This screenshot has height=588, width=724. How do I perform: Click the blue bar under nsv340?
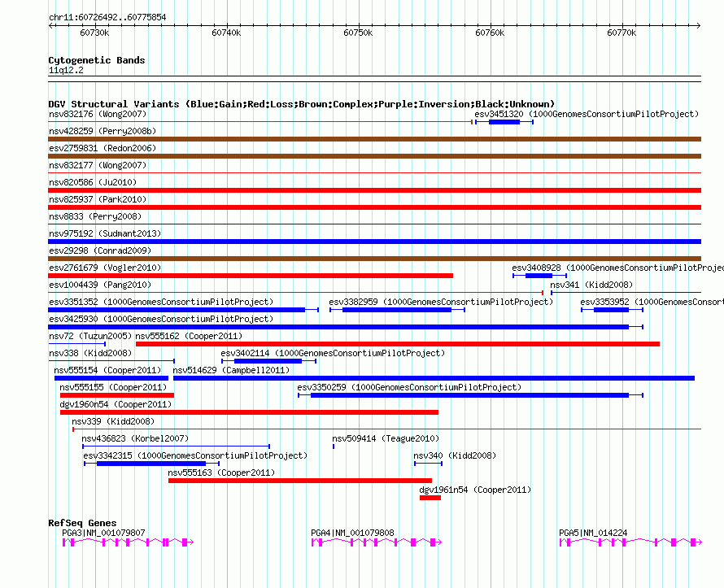tap(428, 464)
